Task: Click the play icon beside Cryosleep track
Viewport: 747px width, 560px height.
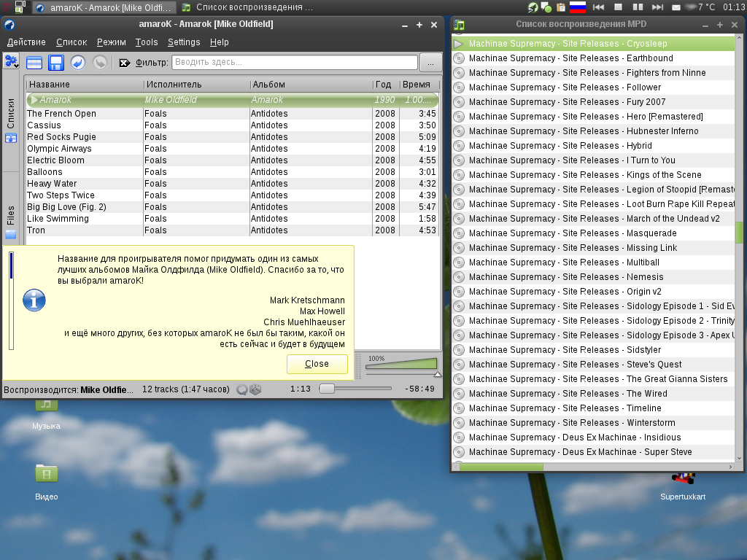Action: pos(459,44)
